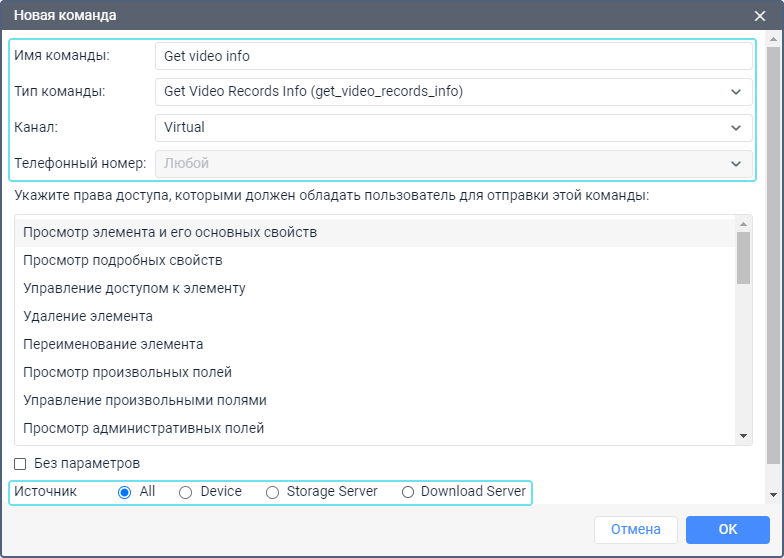This screenshot has height=558, width=784.
Task: Select Просмотр элемента и его основных свойств
Action: 170,233
